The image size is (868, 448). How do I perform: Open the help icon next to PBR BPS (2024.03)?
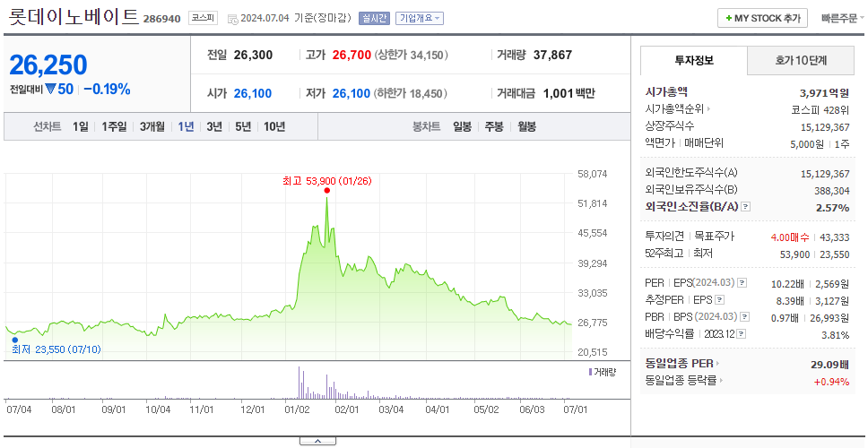[745, 317]
